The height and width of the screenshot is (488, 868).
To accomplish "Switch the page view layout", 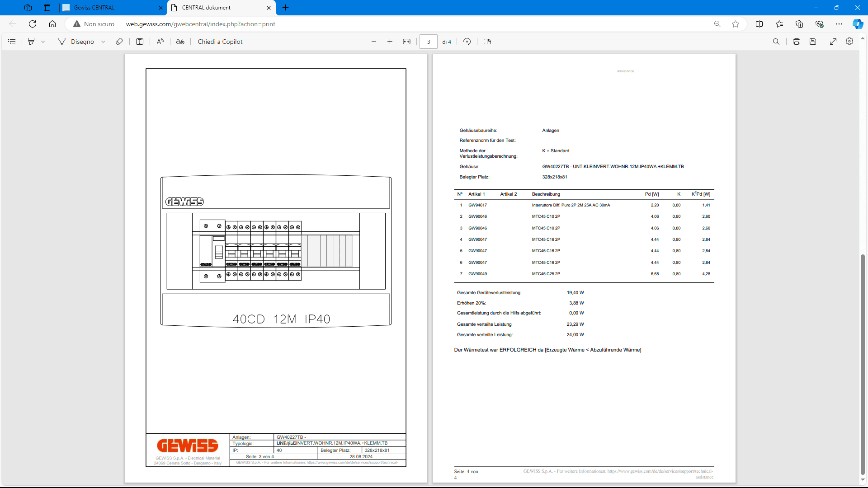I will coord(487,42).
